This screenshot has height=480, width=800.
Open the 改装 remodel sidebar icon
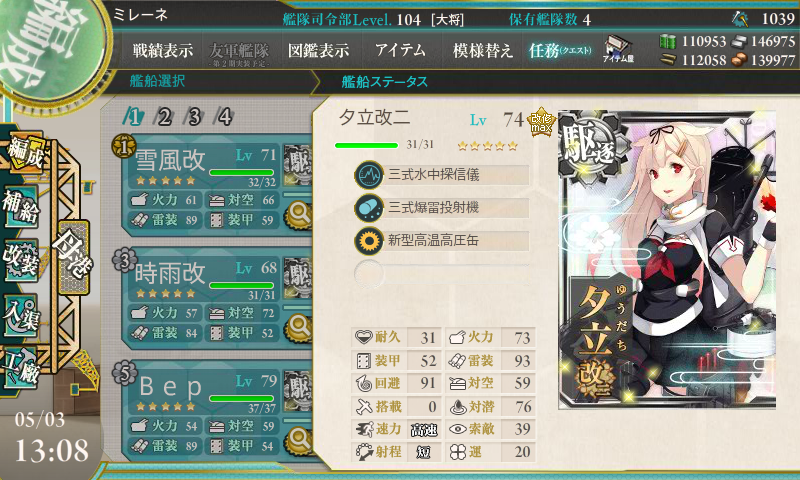(21, 260)
